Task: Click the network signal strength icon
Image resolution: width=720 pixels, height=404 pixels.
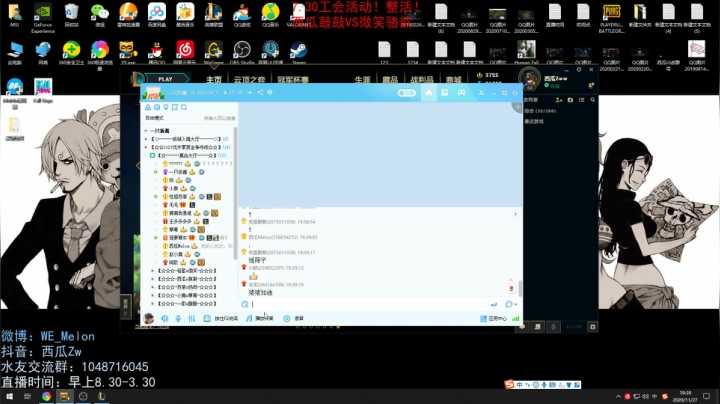Action: 516,318
